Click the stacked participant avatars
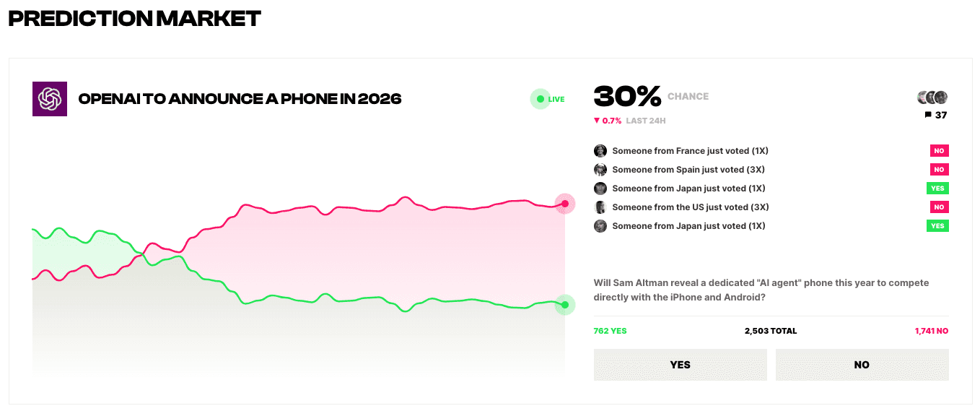This screenshot has width=980, height=411. click(932, 98)
